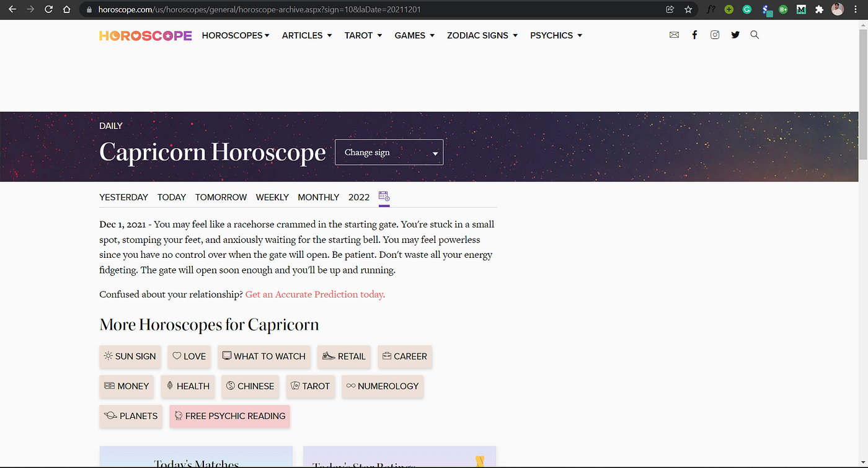This screenshot has height=468, width=868.
Task: Open the Grammarly extension icon
Action: click(747, 9)
